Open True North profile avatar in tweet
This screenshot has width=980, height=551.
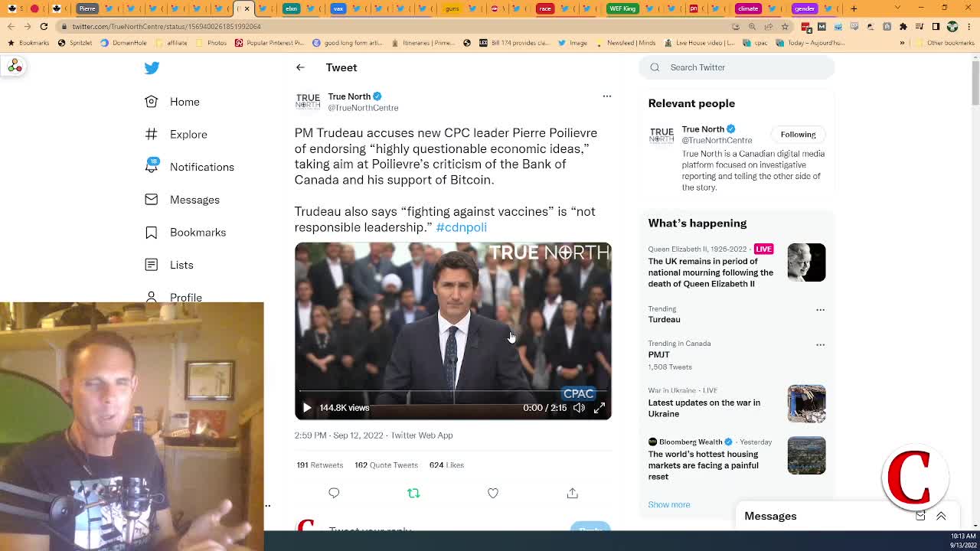[308, 102]
